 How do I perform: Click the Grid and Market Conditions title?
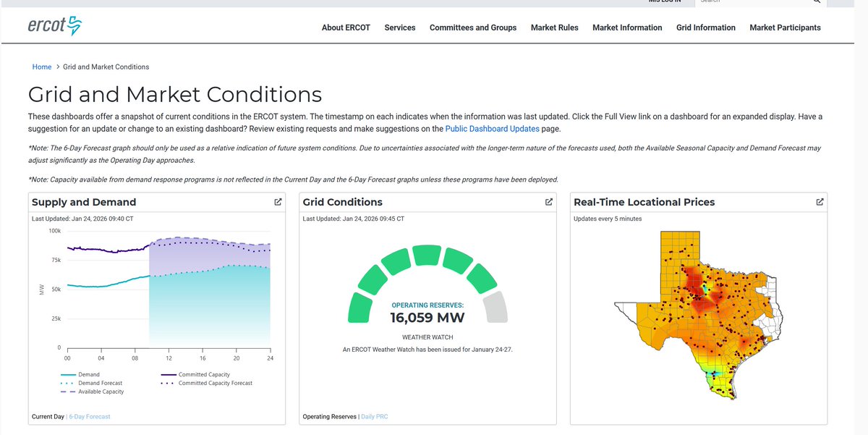pos(175,95)
